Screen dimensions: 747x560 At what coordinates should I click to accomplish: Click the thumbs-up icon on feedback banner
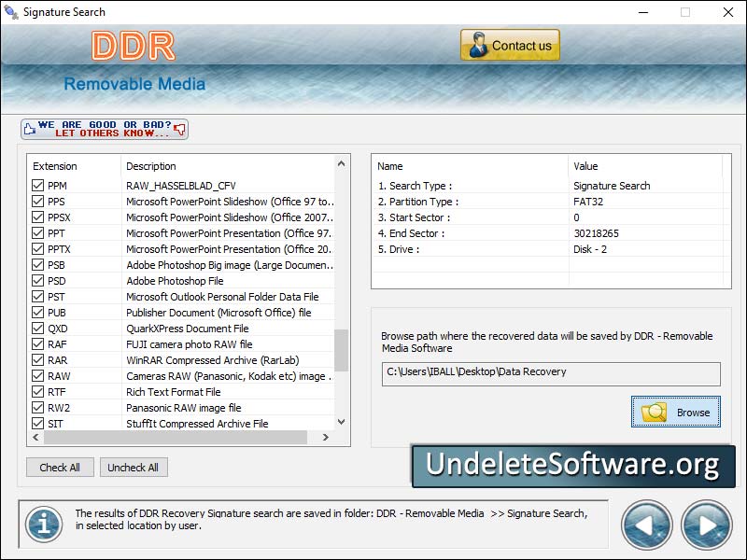coord(30,129)
